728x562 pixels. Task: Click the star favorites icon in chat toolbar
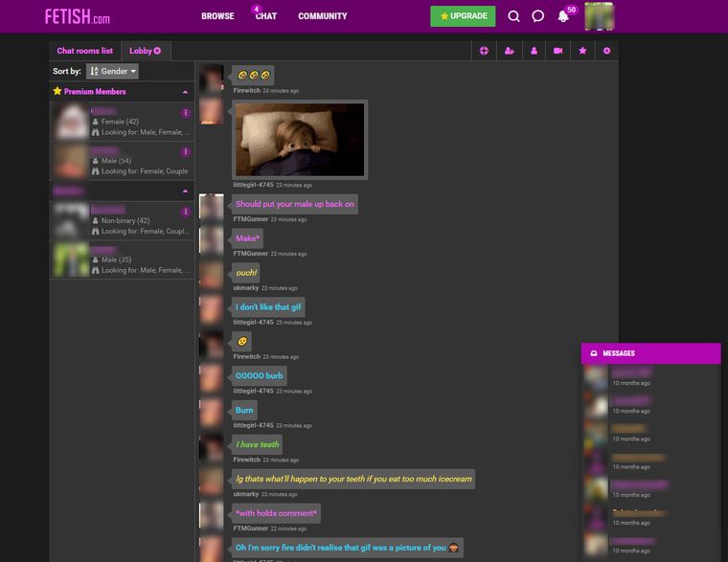(x=582, y=51)
